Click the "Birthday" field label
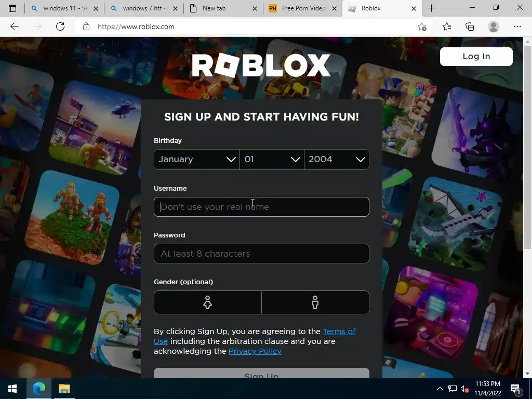This screenshot has height=399, width=532. click(x=168, y=140)
